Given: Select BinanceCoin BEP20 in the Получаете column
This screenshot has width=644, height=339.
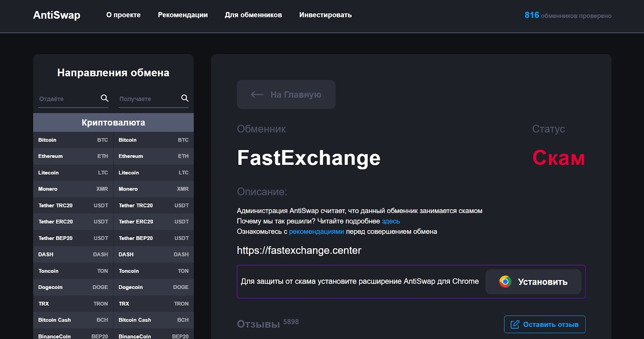Looking at the screenshot, I should [154, 335].
